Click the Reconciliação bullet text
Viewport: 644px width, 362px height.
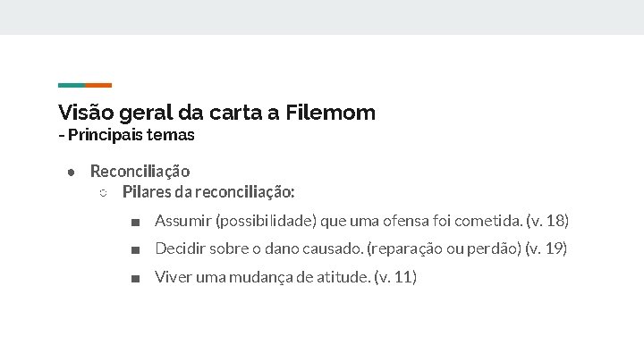[140, 172]
